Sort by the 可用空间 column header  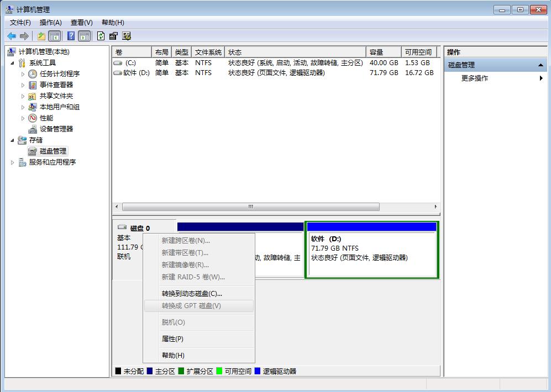click(419, 52)
